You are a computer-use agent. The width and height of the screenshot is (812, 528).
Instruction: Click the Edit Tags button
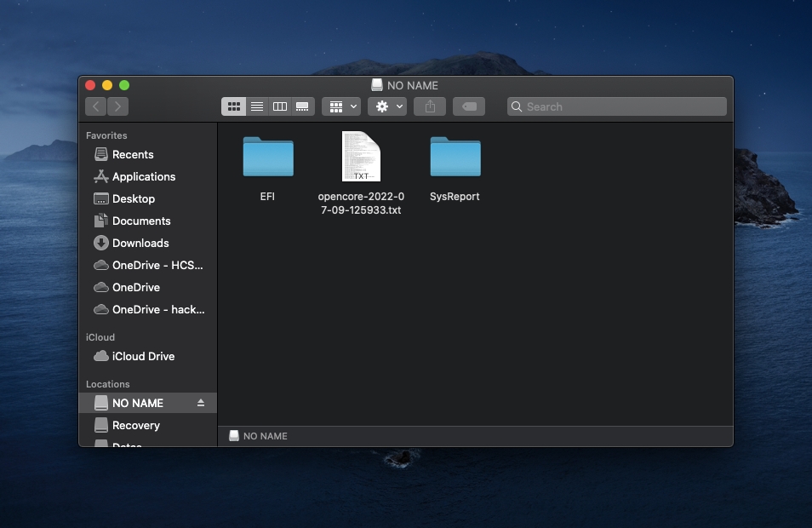[x=469, y=106]
